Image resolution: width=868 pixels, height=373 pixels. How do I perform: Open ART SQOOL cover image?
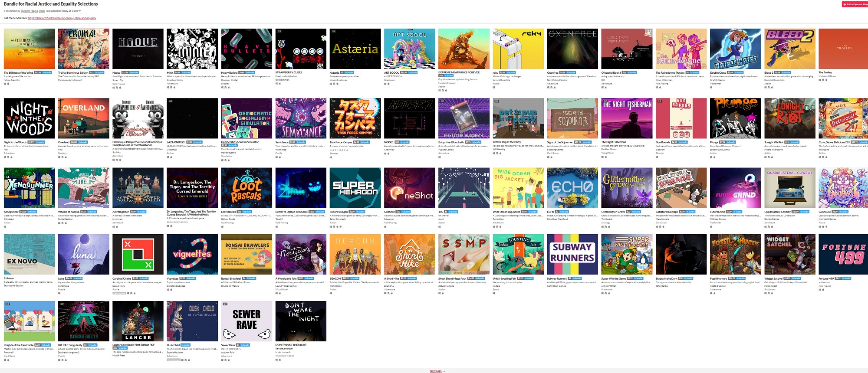(409, 49)
